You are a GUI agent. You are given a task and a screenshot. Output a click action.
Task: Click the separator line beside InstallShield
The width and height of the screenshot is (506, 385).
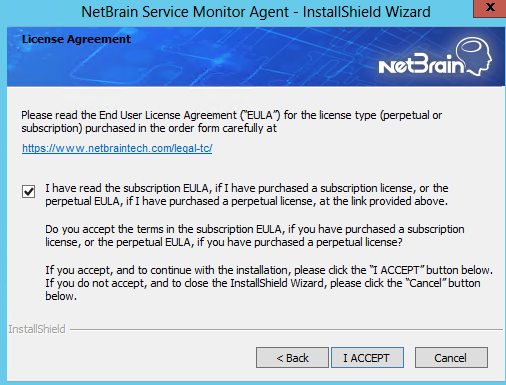click(286, 330)
